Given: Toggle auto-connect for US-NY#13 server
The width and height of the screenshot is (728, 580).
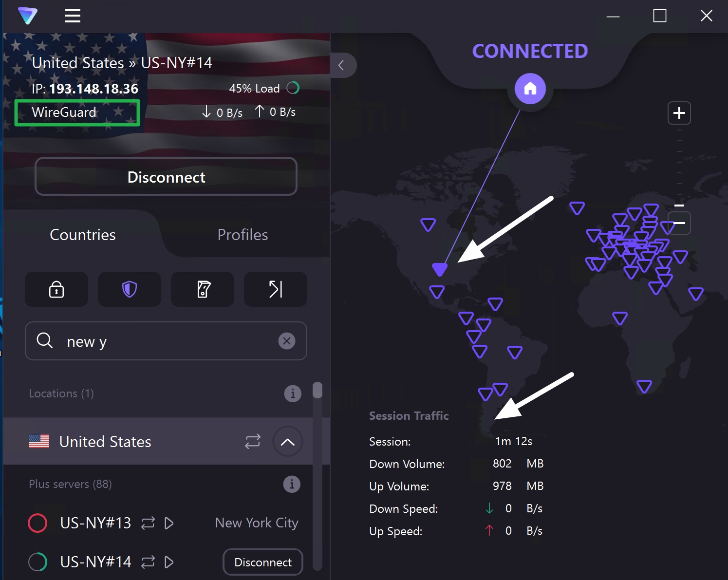Looking at the screenshot, I should point(148,523).
